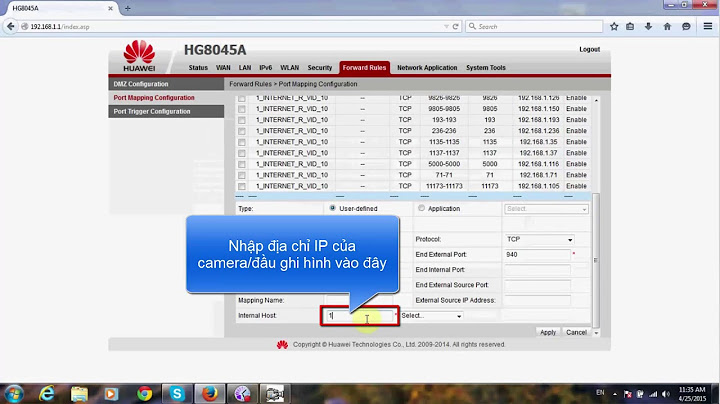The image size is (720, 404).
Task: Open File Explorer from taskbar
Action: [x=79, y=394]
